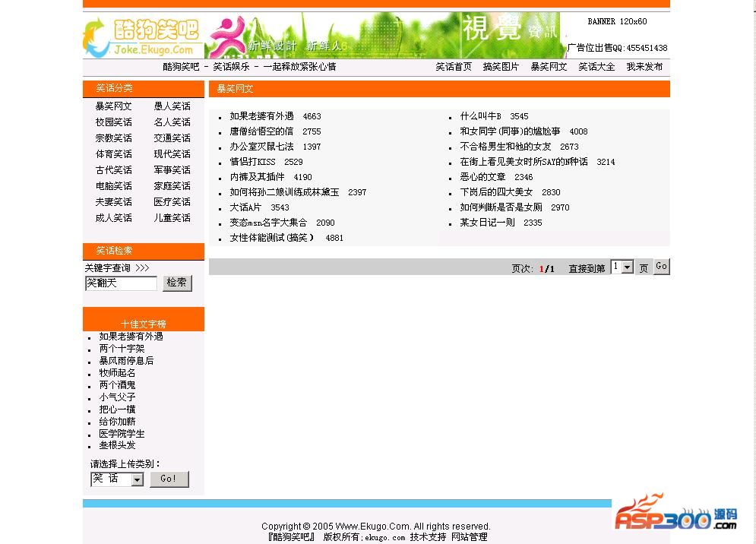The height and width of the screenshot is (544, 756).
Task: Open 两个十字架 in the top ten list
Action: coord(122,349)
